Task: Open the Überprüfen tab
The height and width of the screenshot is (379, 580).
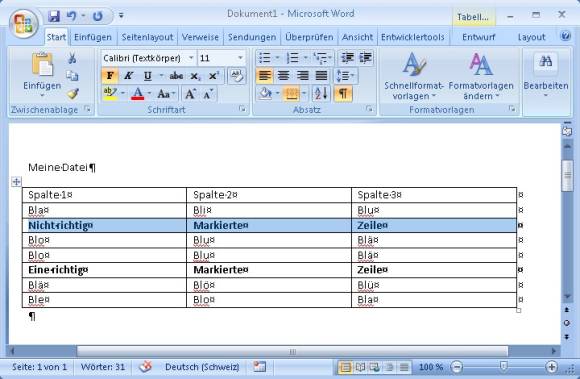Action: click(309, 37)
